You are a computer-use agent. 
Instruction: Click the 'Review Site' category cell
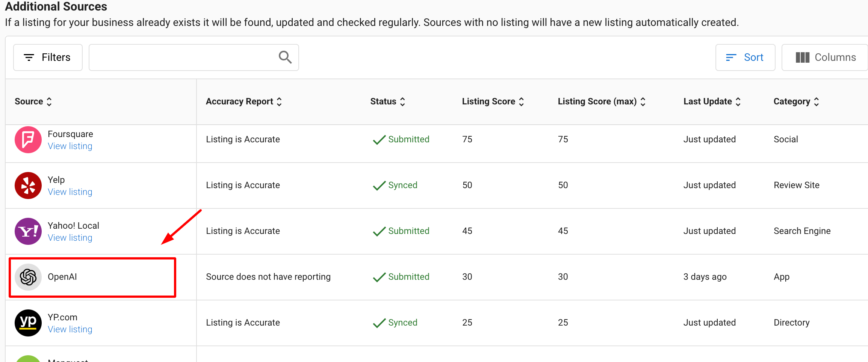click(797, 185)
